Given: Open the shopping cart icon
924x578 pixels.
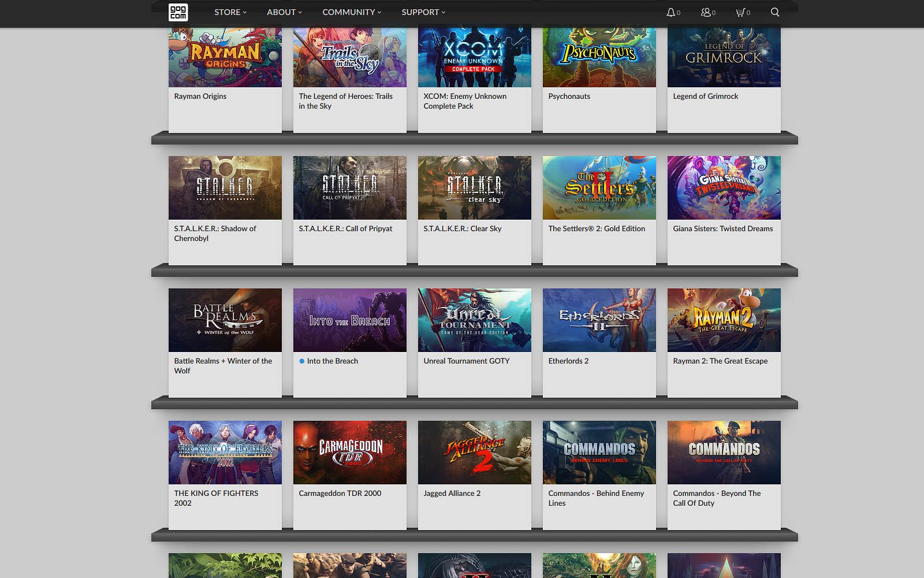Looking at the screenshot, I should coord(740,12).
